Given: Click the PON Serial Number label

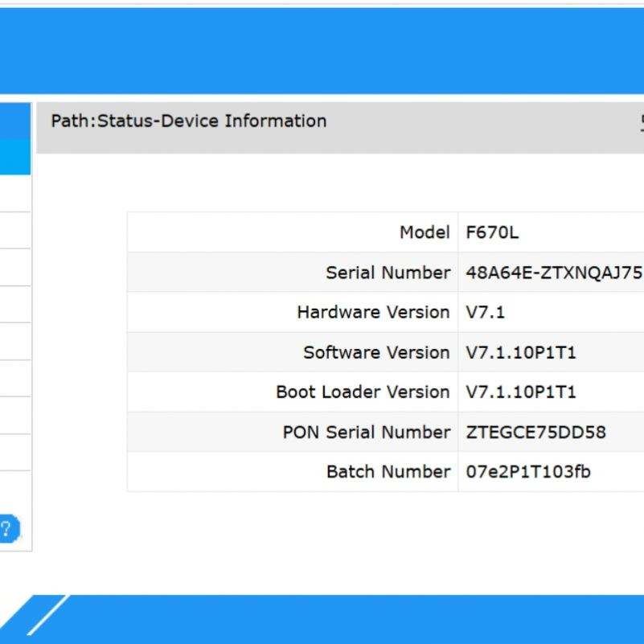Looking at the screenshot, I should (x=366, y=432).
